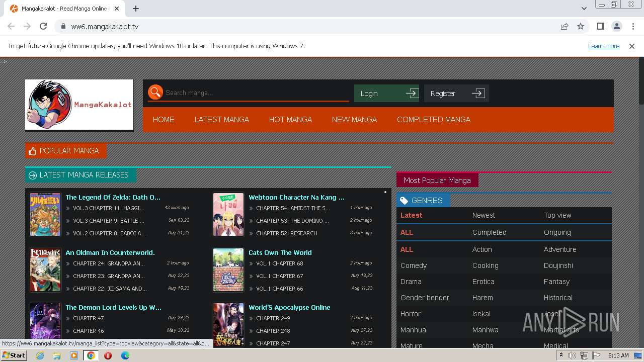Click Learn more link
Viewport: 644px width, 362px height.
click(x=604, y=46)
